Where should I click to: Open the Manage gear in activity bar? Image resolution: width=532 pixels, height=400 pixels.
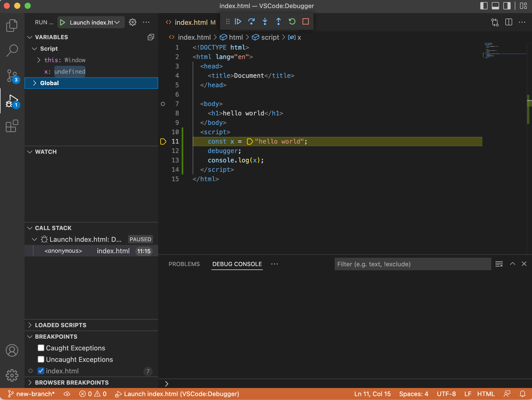click(12, 375)
